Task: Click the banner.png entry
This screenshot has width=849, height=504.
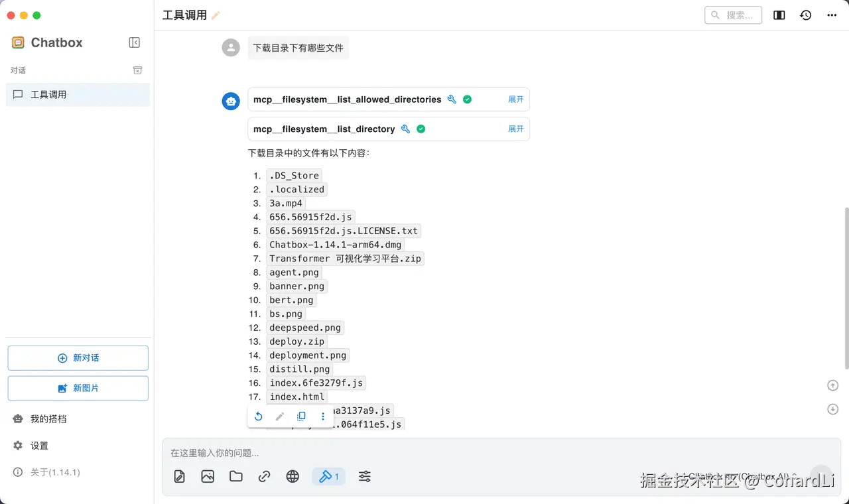Action: point(297,286)
